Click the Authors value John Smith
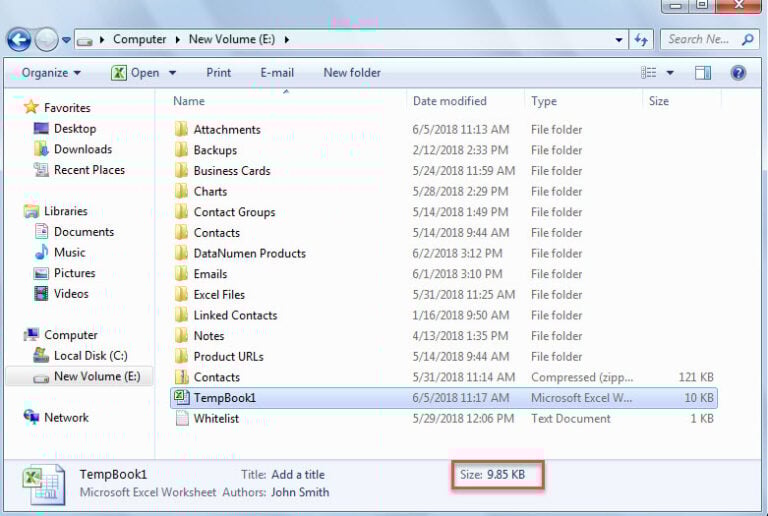This screenshot has width=768, height=516. [300, 492]
